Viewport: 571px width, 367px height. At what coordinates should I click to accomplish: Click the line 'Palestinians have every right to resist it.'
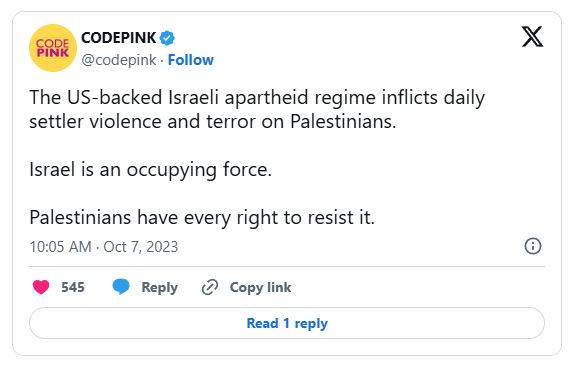pos(202,218)
